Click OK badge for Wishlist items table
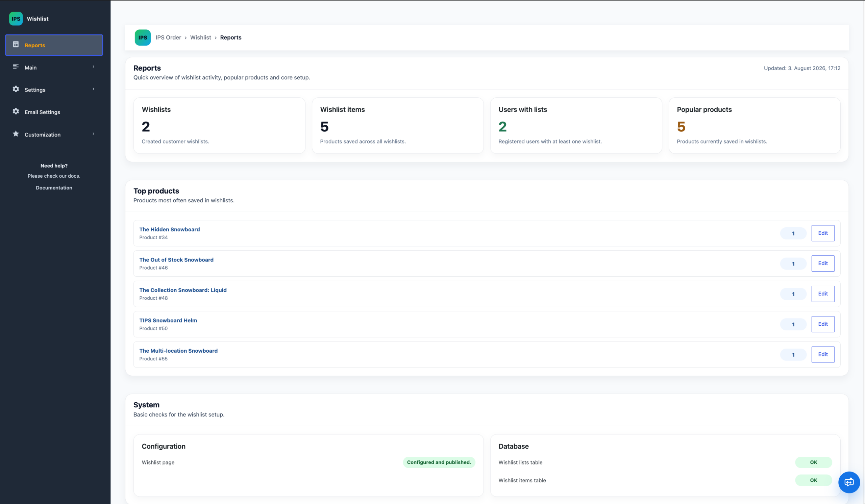 click(x=814, y=480)
